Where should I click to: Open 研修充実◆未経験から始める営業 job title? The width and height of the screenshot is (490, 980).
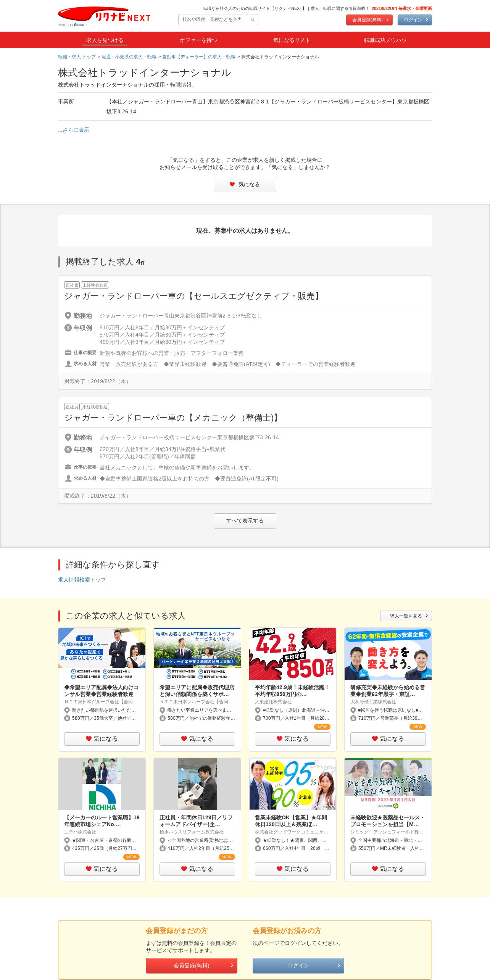(x=388, y=691)
